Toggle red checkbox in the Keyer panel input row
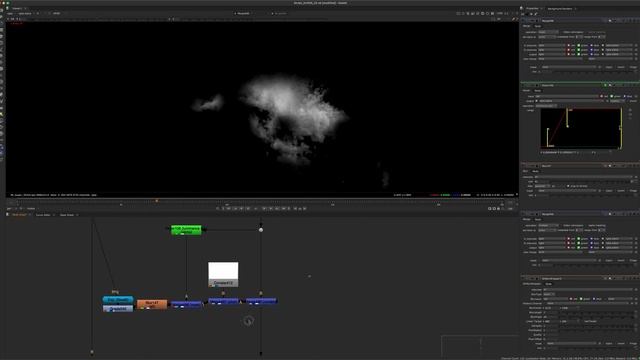Image resolution: width=640 pixels, height=360 pixels. (602, 96)
